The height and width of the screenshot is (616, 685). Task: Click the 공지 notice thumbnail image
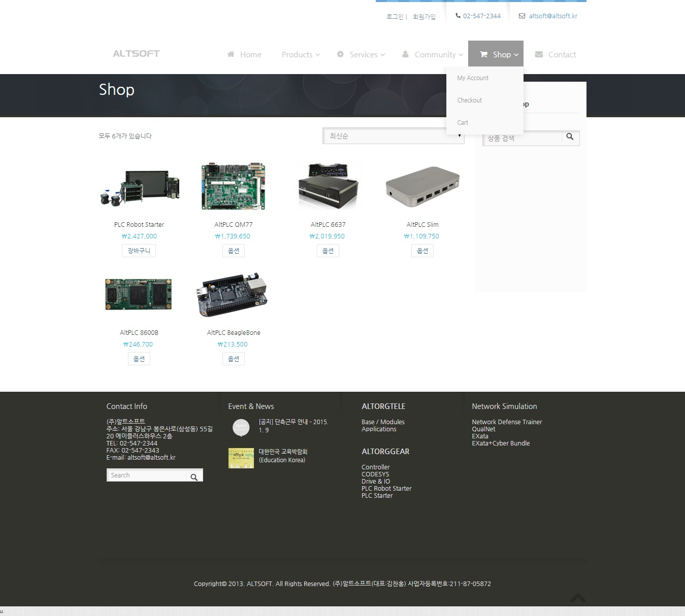click(241, 428)
